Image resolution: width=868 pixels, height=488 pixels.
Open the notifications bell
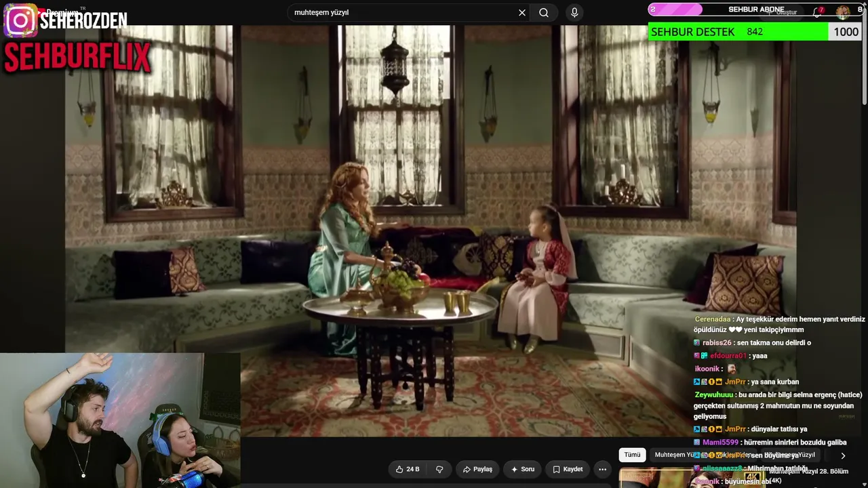[x=818, y=12]
